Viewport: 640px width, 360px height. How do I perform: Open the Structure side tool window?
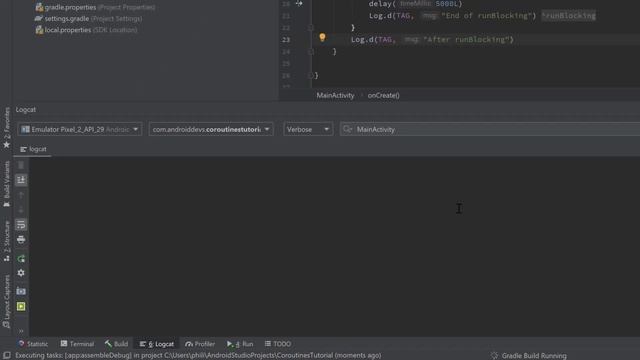[7, 241]
